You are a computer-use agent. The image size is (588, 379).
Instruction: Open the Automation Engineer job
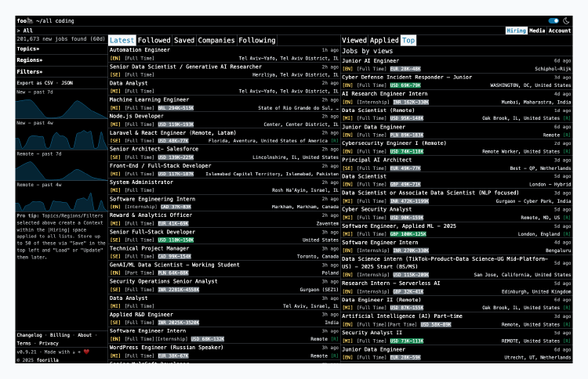[140, 50]
